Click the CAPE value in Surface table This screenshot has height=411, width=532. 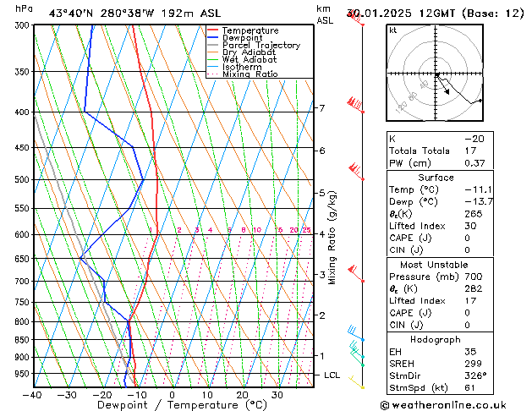tap(467, 238)
